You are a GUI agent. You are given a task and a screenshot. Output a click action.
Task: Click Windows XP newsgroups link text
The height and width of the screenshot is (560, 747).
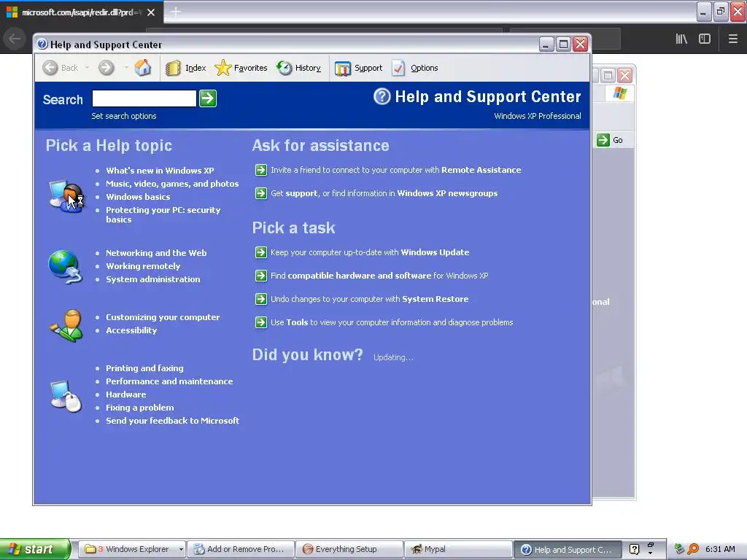pos(447,193)
